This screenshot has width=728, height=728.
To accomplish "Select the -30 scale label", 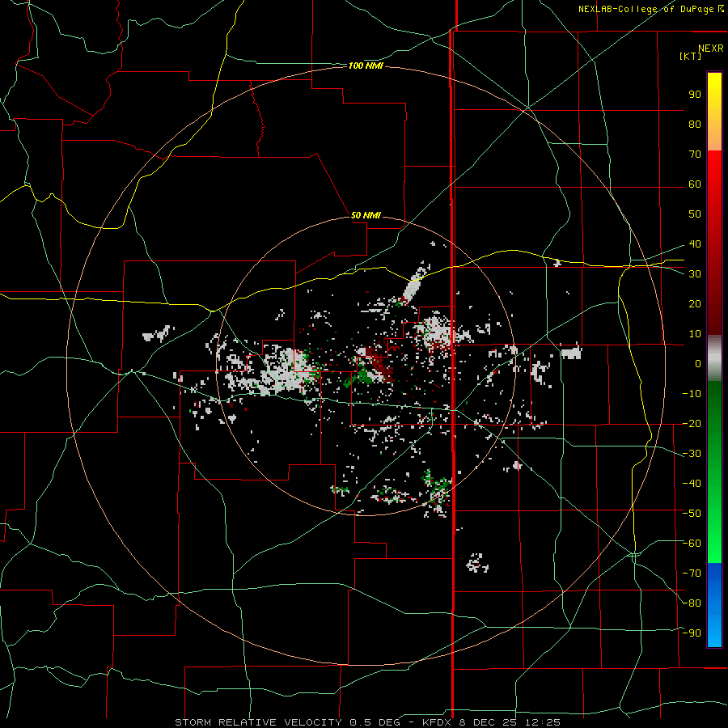I will tap(692, 454).
